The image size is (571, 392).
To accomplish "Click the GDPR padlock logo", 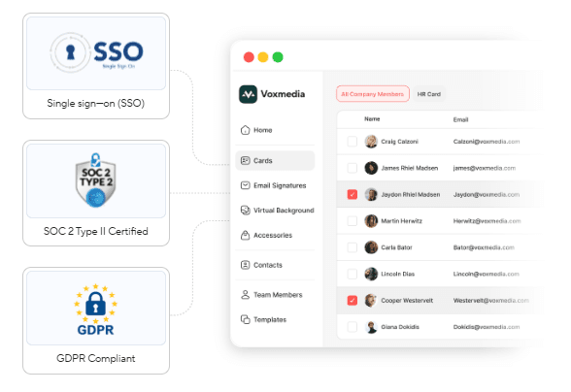I will pos(96,310).
